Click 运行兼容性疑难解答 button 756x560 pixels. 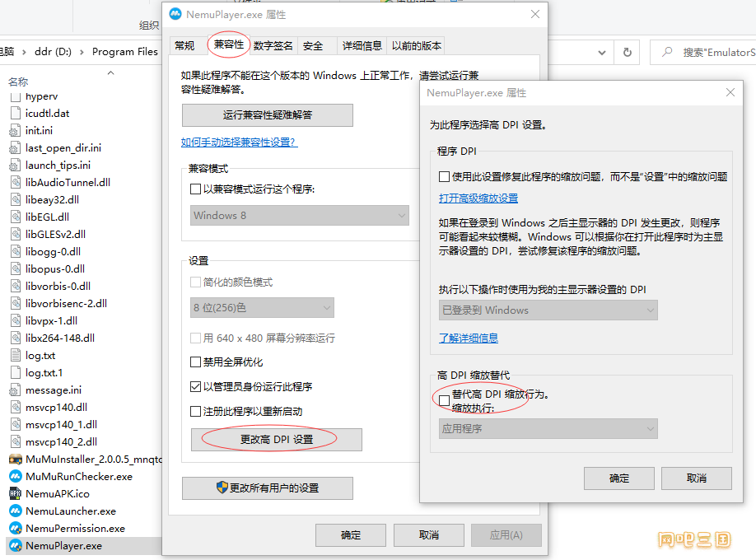[268, 115]
